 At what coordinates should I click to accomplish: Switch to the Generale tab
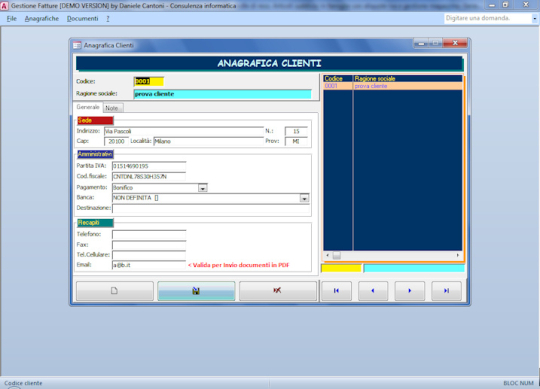(x=88, y=107)
